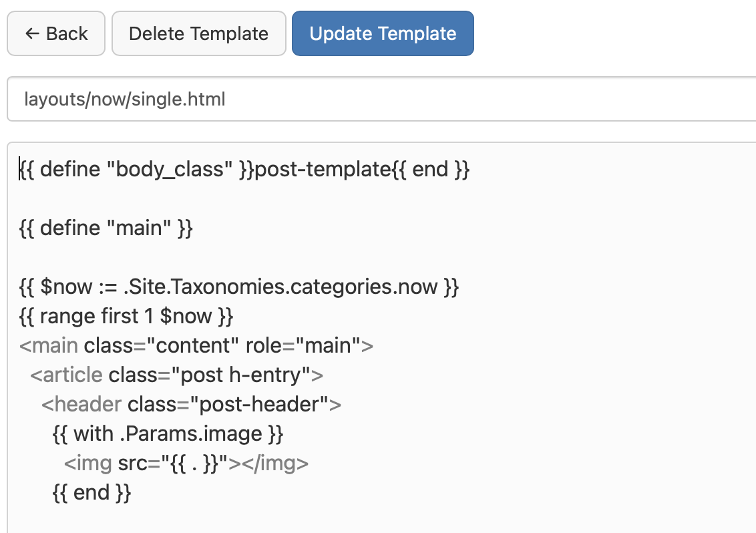Click the left arrow icon in Back button
Image resolution: width=756 pixels, height=533 pixels.
point(32,34)
